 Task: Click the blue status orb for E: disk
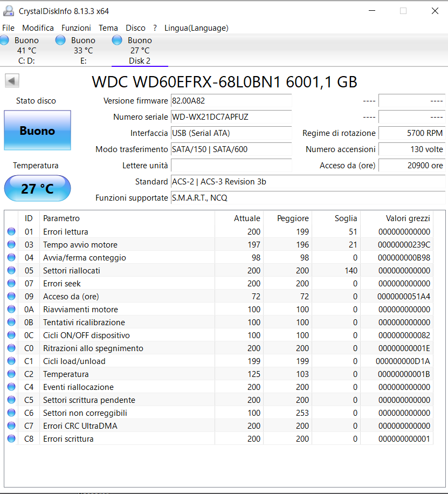(x=60, y=40)
